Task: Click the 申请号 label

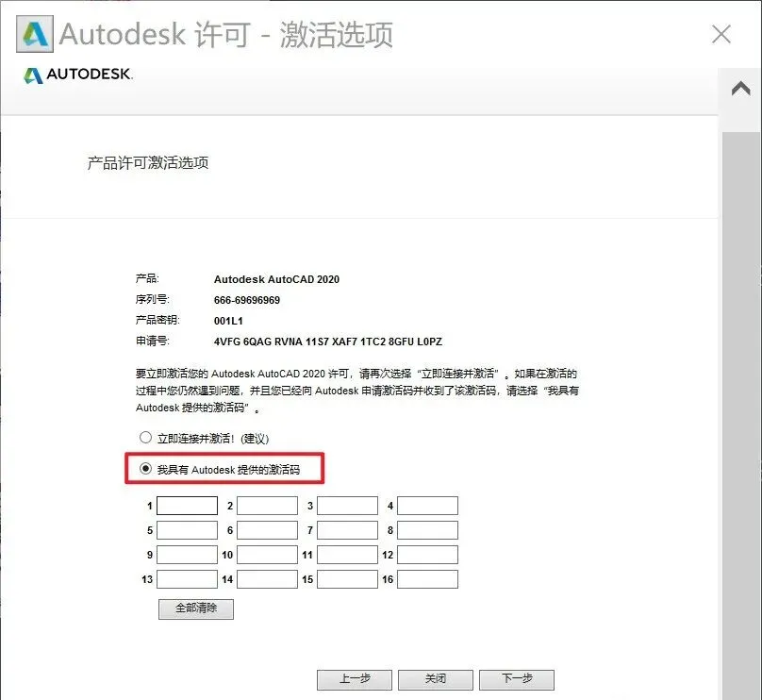Action: [152, 342]
